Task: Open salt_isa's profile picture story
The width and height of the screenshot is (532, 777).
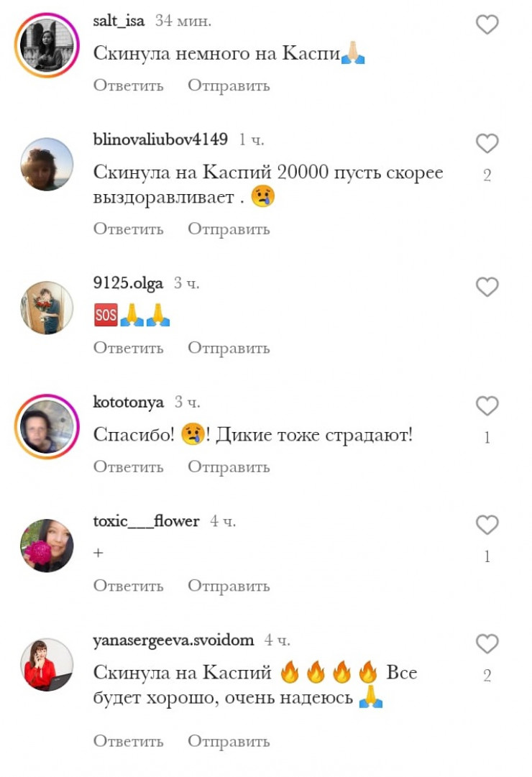Action: pyautogui.click(x=47, y=45)
